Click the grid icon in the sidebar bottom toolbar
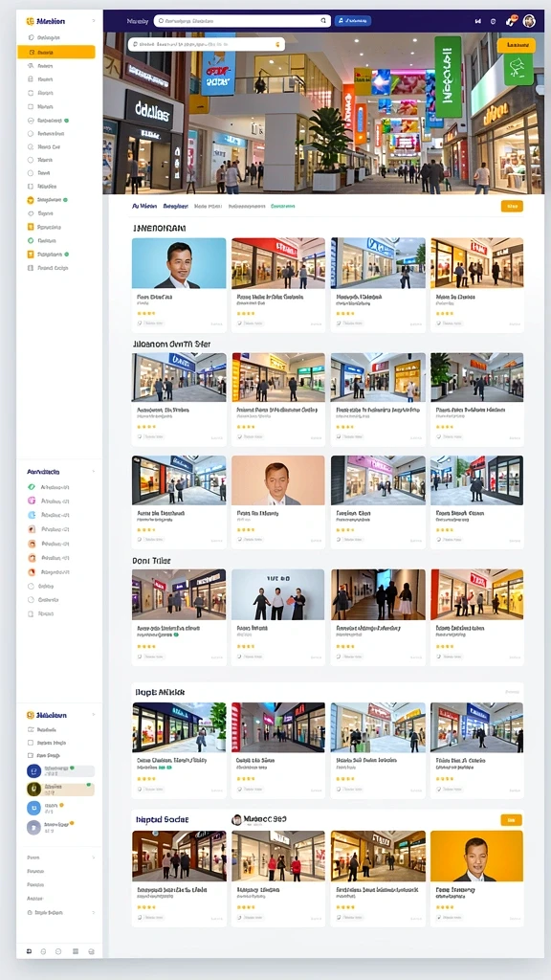This screenshot has height=980, width=551. pyautogui.click(x=76, y=951)
